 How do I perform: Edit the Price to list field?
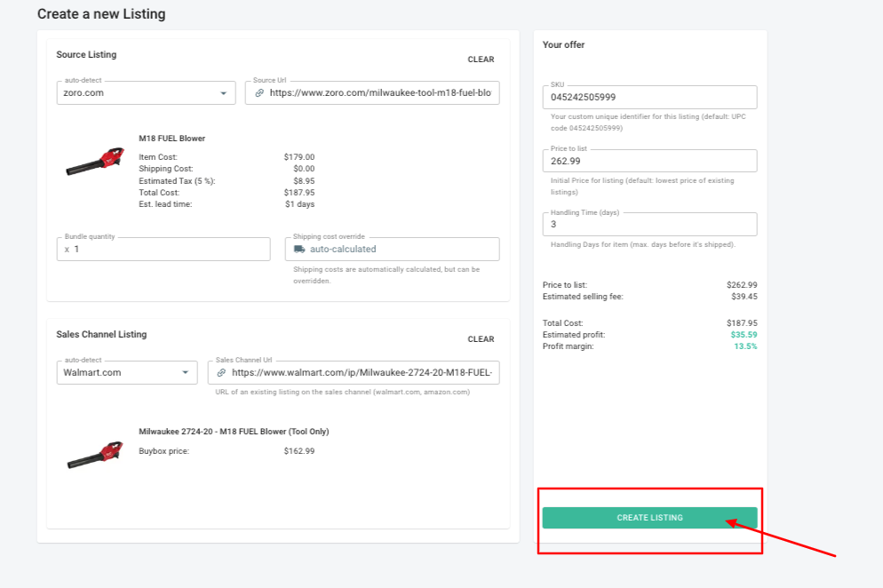(648, 161)
